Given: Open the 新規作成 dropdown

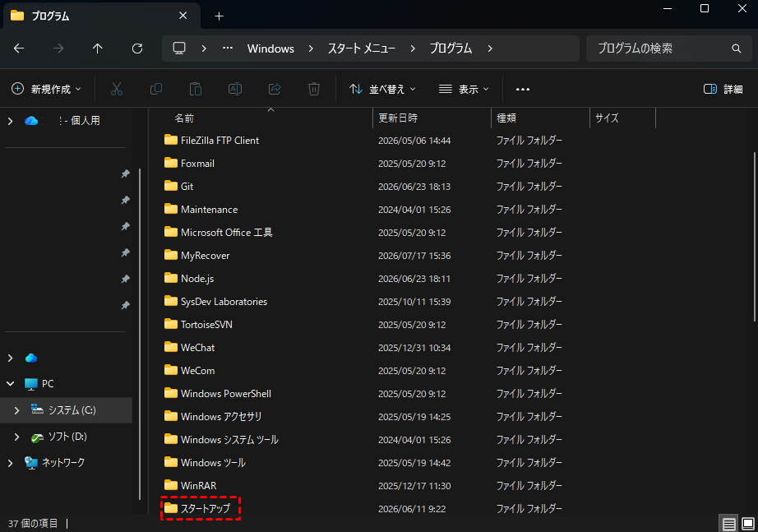Looking at the screenshot, I should coord(46,89).
